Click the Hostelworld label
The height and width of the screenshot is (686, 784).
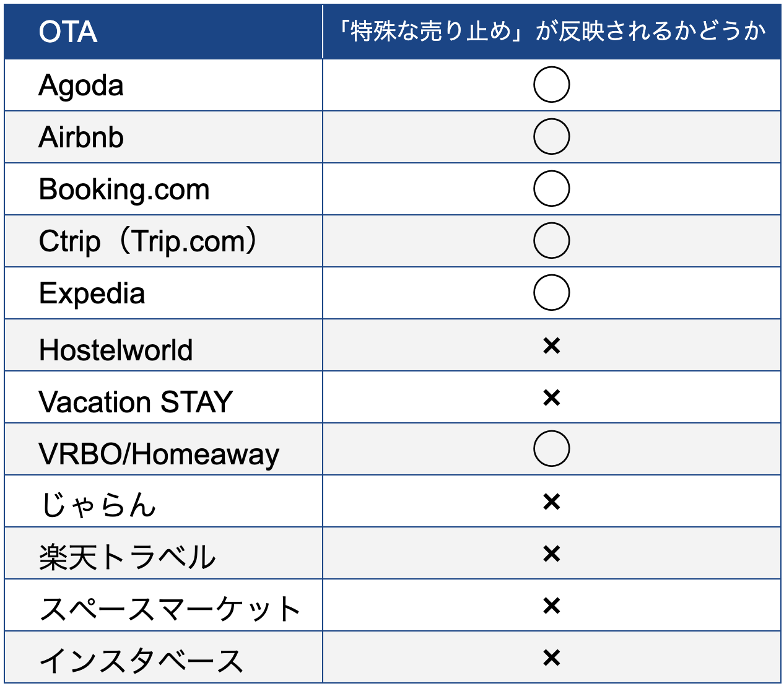point(116,350)
